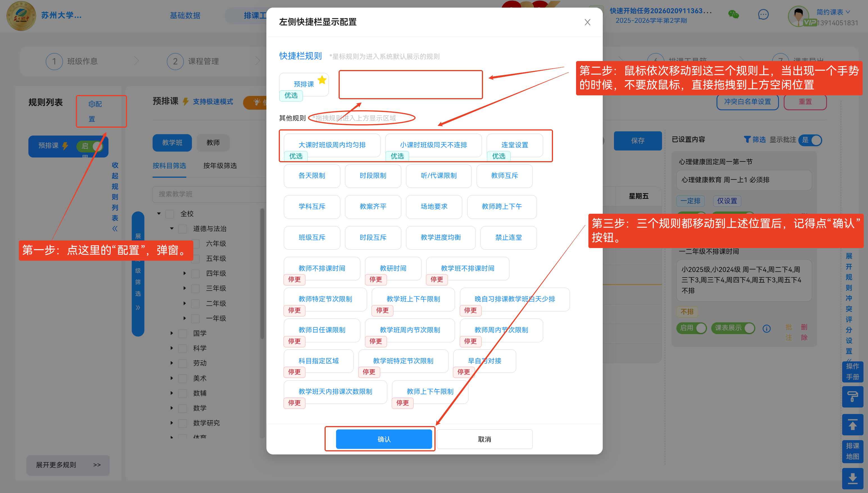Toggle the 预排课 启用 switch
The width and height of the screenshot is (868, 493).
click(90, 146)
